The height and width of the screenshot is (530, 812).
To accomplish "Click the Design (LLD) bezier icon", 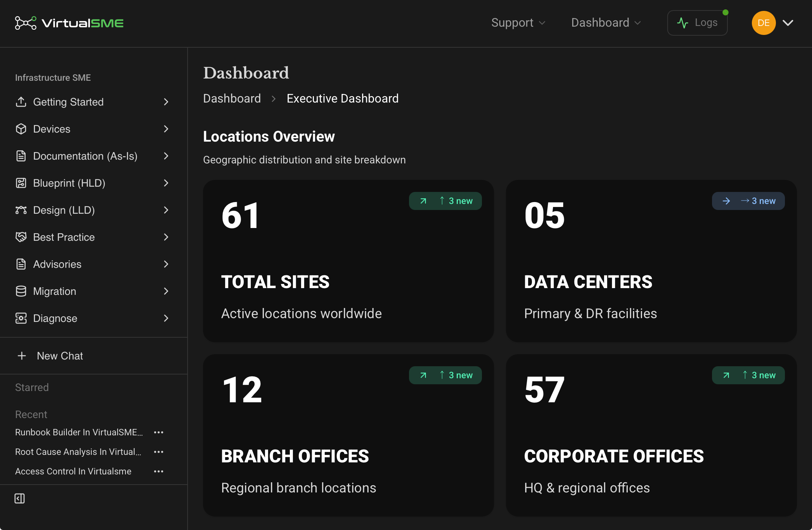I will [x=21, y=210].
